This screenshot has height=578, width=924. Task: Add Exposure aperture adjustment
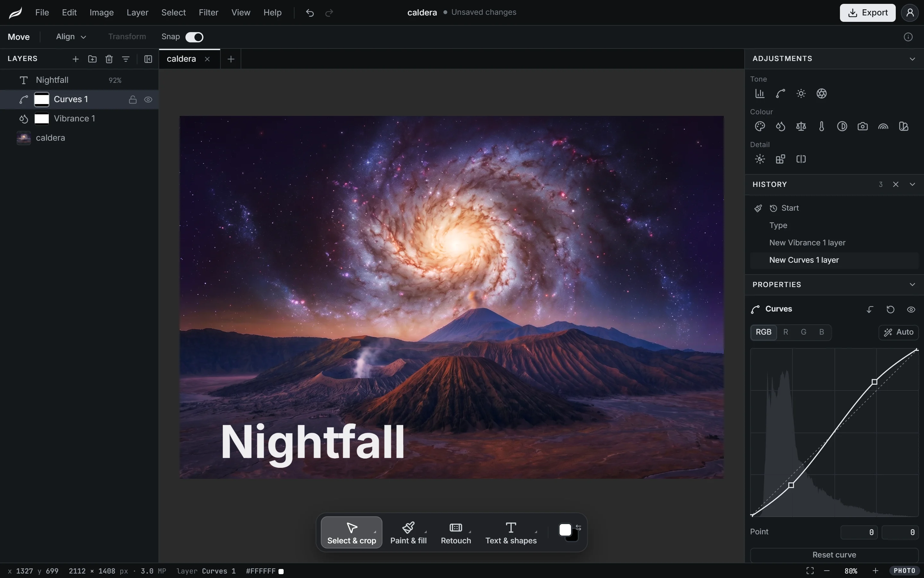(x=822, y=94)
